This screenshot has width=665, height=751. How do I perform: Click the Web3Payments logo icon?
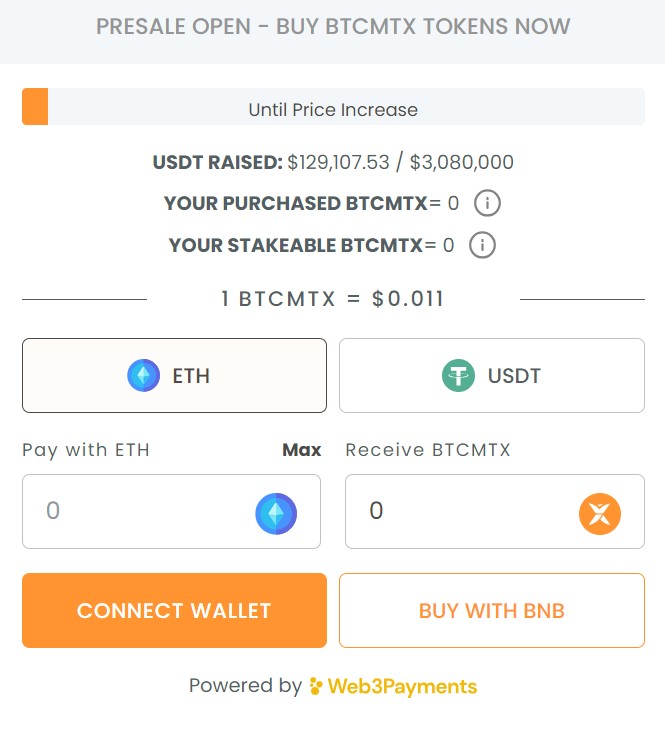[316, 686]
